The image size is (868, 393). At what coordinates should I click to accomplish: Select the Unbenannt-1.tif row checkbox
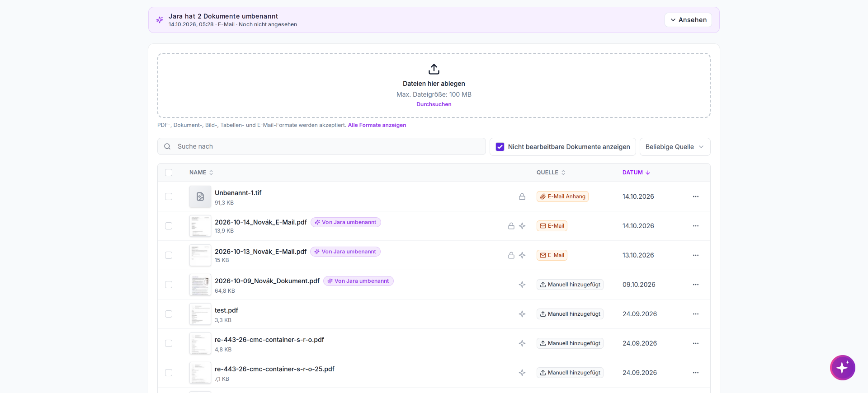[x=169, y=196]
